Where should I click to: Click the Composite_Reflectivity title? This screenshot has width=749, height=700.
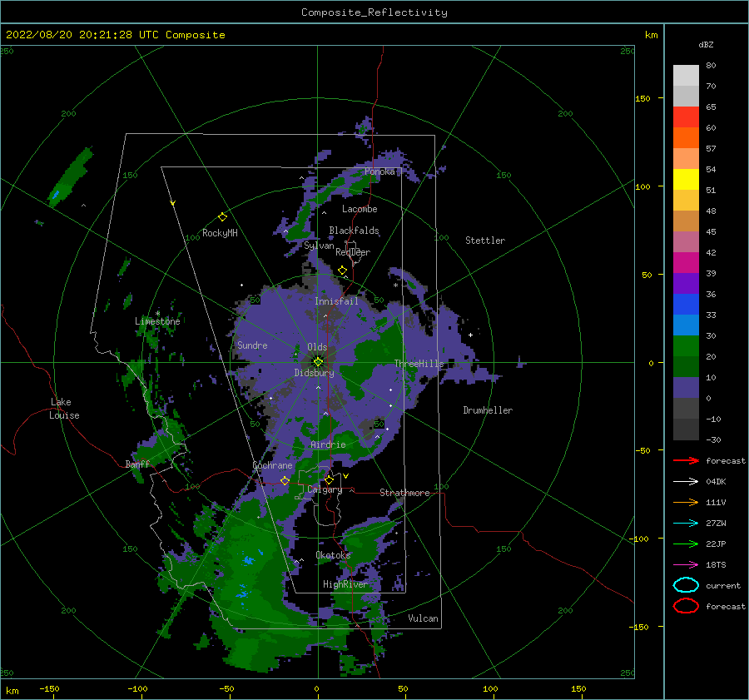(374, 12)
